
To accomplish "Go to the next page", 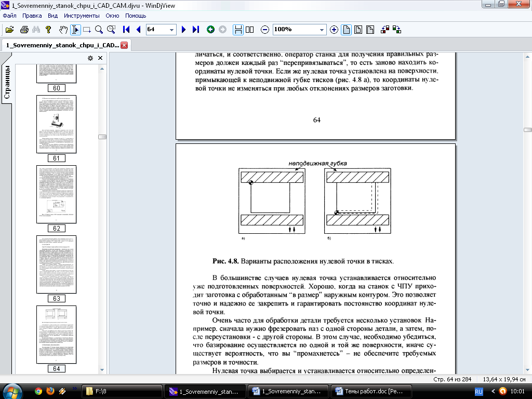I will 183,30.
